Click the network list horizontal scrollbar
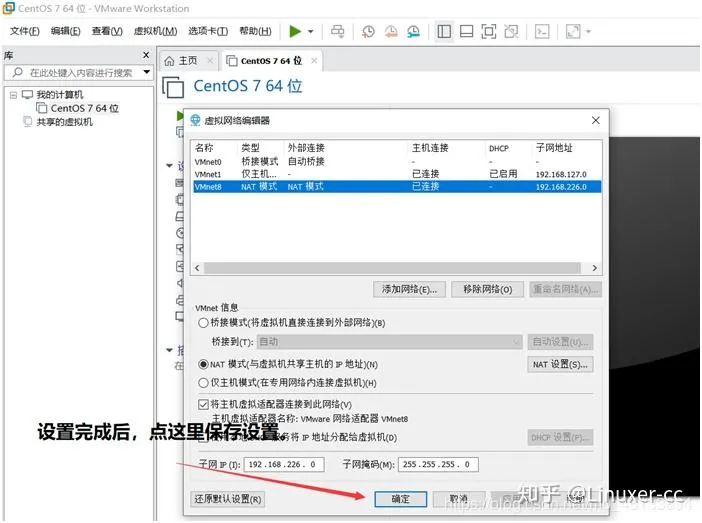 coord(395,268)
